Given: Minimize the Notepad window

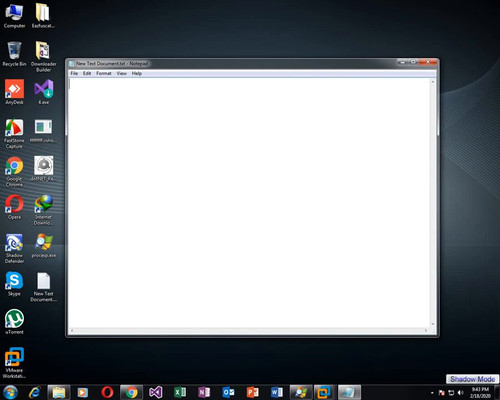Looking at the screenshot, I should tap(403, 62).
